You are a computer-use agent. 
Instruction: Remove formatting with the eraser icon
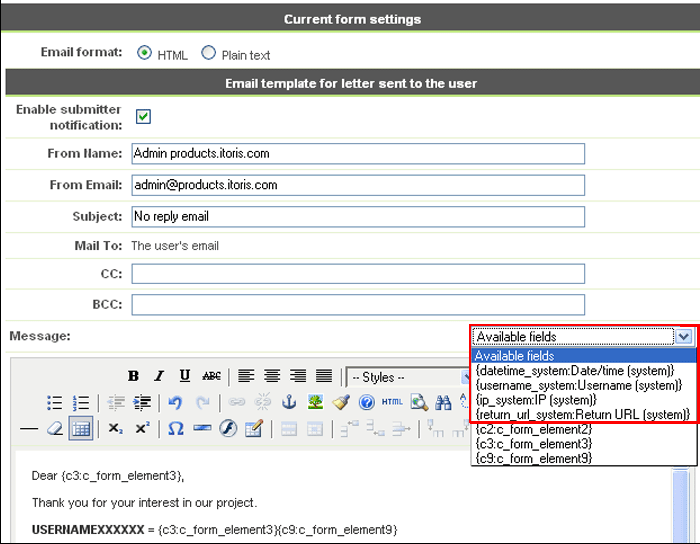54,429
